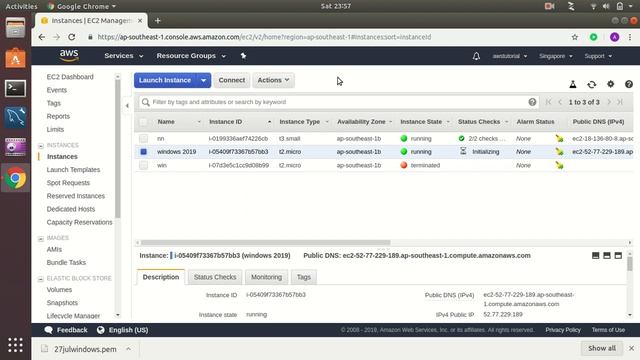The height and width of the screenshot is (360, 640).
Task: Open the Singapore region dropdown
Action: pos(556,56)
